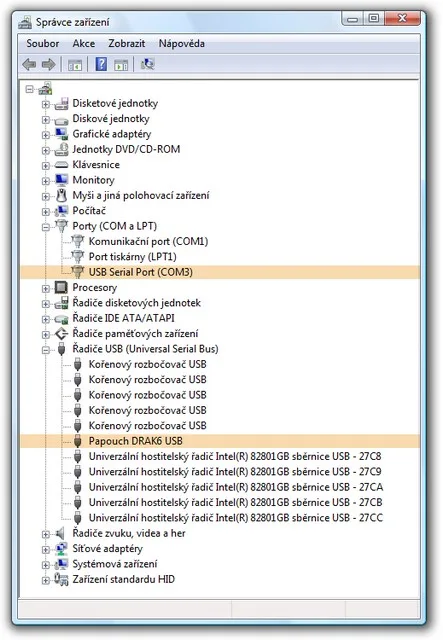Click the scan for hardware changes icon
The image size is (443, 640).
(x=147, y=64)
